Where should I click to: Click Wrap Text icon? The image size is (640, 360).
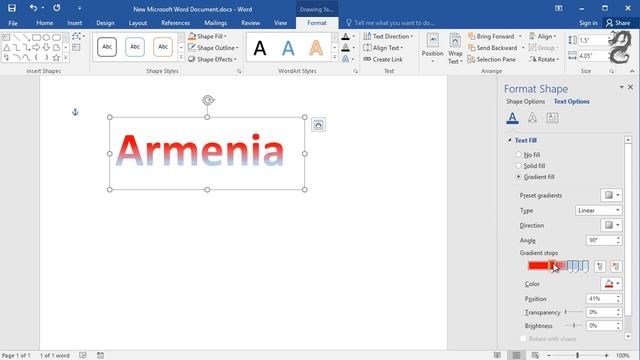(x=455, y=41)
